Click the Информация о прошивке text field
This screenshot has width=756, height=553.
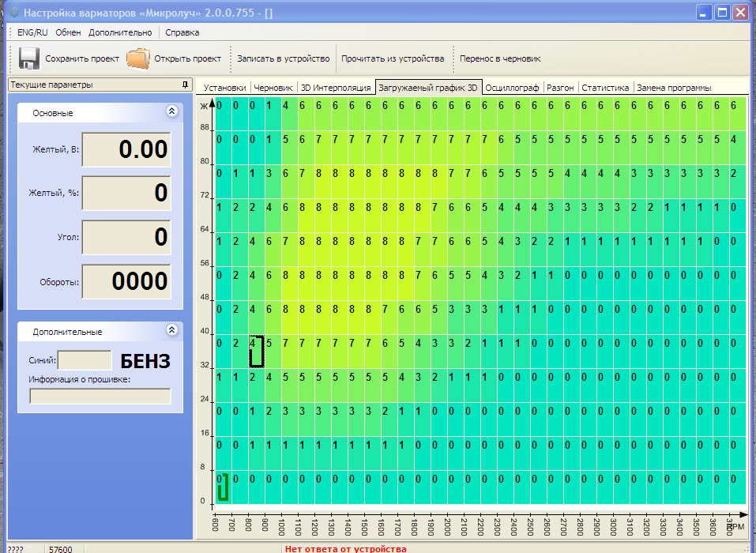click(100, 396)
